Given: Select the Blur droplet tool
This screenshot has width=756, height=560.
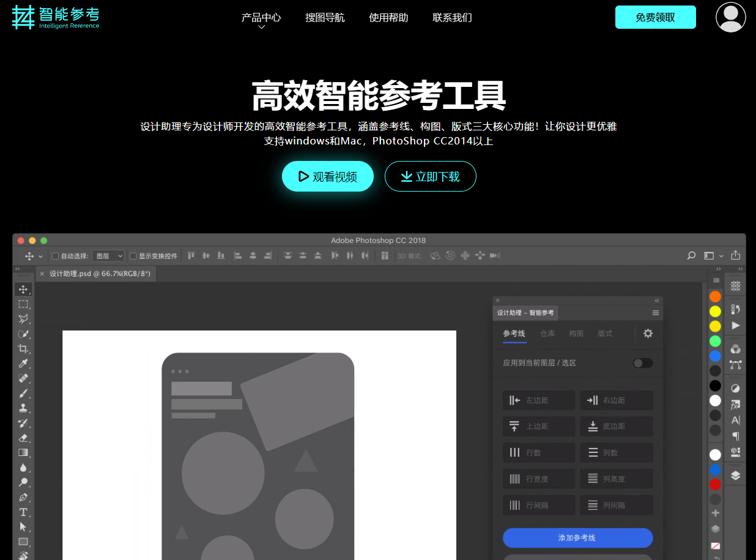Looking at the screenshot, I should (23, 468).
